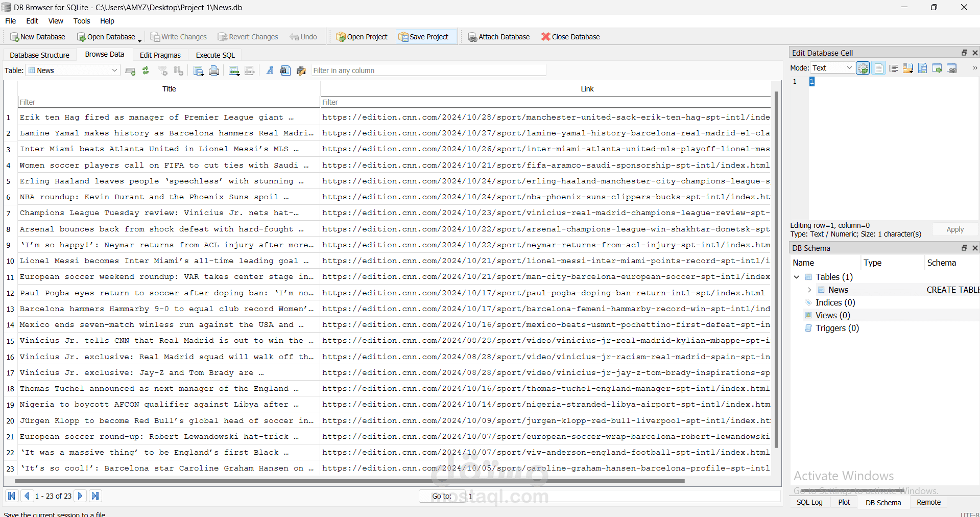Go to the next page of records

point(80,496)
